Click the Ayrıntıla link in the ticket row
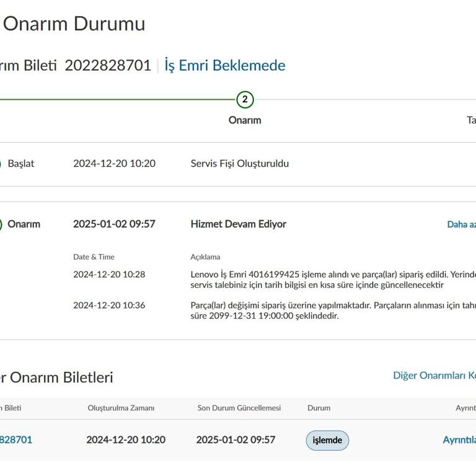Viewport: 476px width, 476px height. pos(459,440)
